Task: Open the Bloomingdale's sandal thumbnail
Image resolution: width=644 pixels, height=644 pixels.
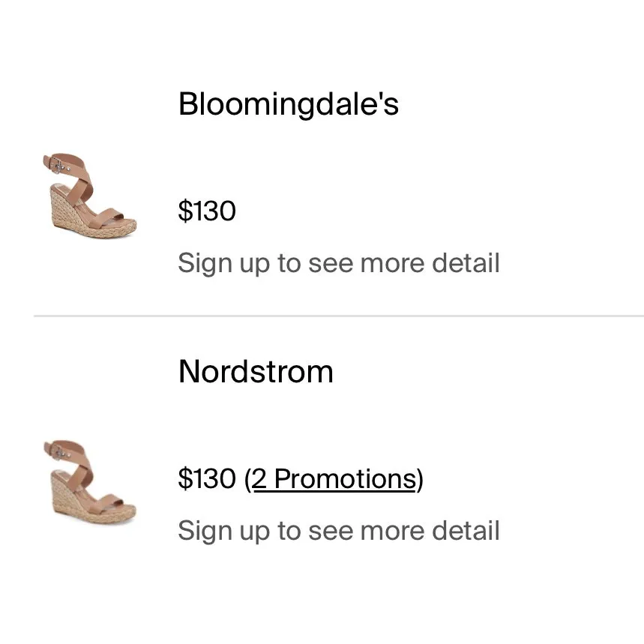Action: point(90,196)
